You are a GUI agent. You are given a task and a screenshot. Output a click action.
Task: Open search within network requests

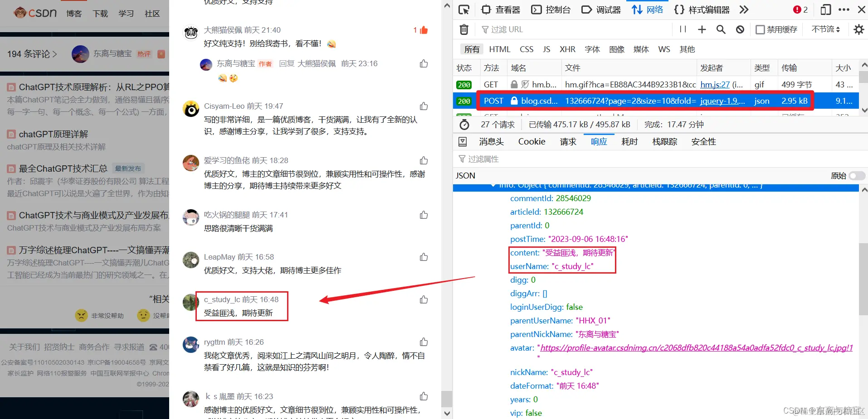click(721, 29)
